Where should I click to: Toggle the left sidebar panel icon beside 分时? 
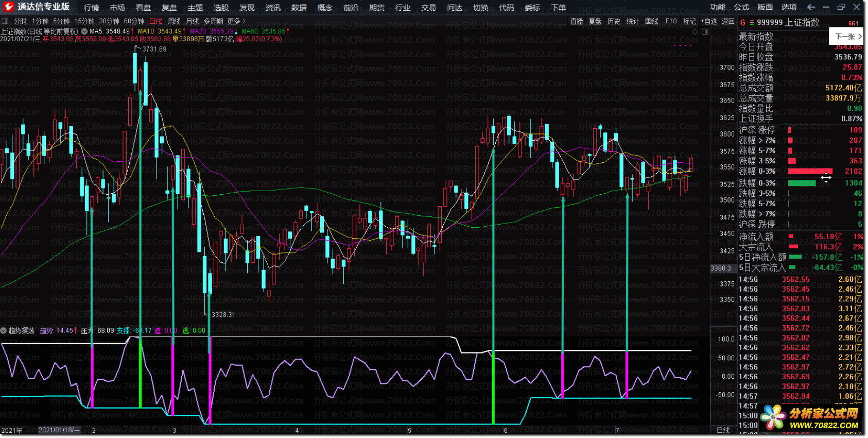5,21
